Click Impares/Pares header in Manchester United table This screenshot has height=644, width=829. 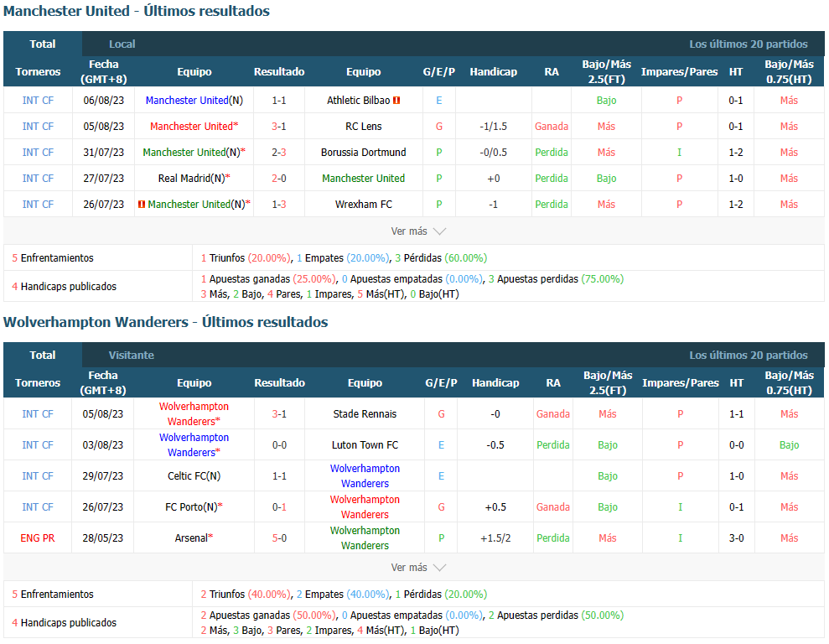coord(680,72)
